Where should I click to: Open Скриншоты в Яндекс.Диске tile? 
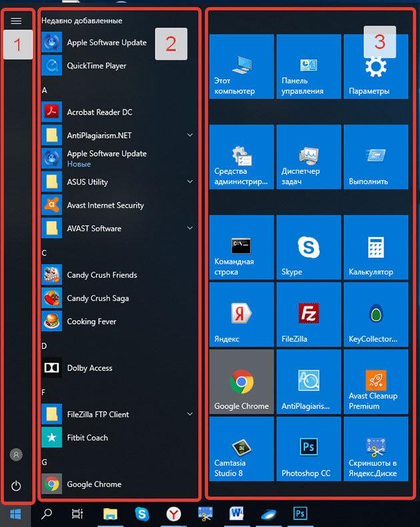click(x=376, y=449)
